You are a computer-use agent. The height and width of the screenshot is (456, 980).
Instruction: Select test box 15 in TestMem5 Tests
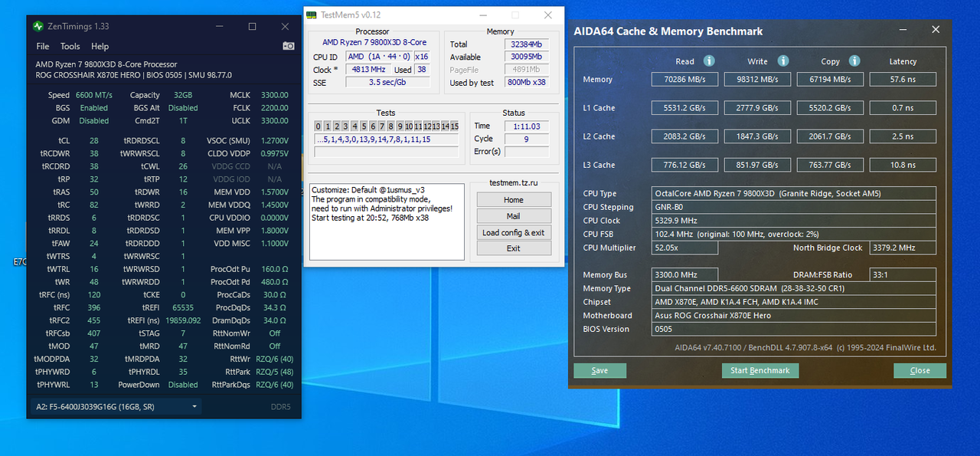coord(454,126)
